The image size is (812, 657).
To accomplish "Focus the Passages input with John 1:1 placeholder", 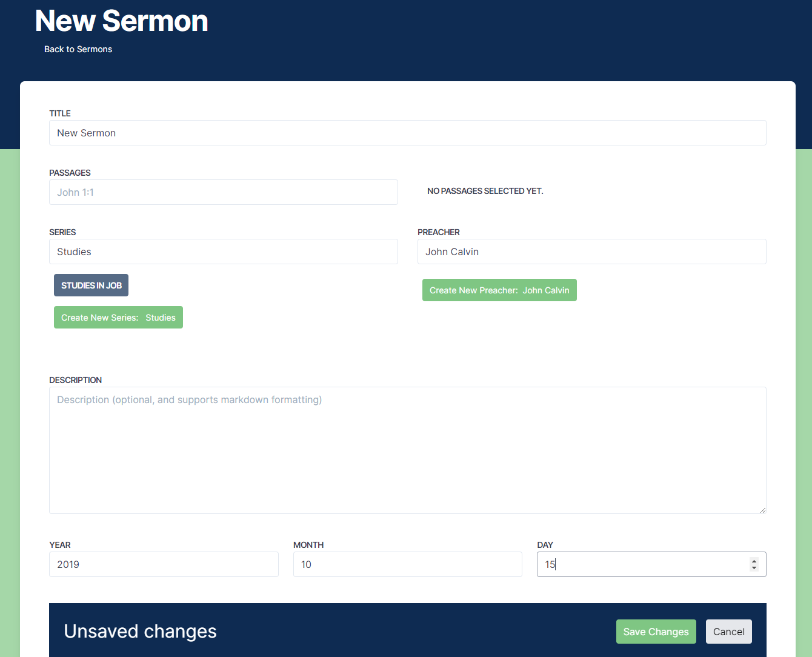I will tap(223, 192).
